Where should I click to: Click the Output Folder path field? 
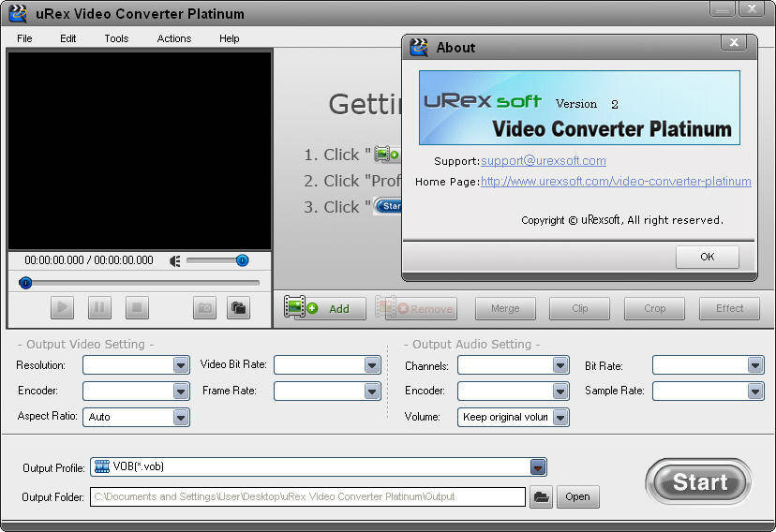[307, 497]
